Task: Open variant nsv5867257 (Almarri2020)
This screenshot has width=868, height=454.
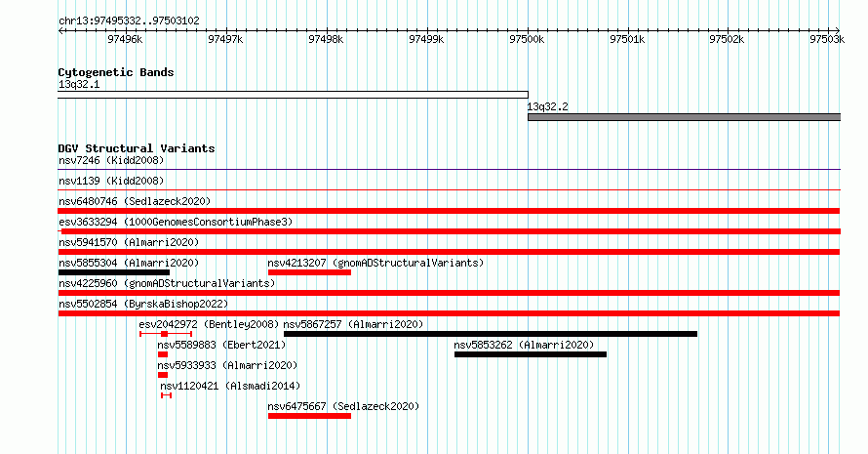Action: (x=353, y=325)
